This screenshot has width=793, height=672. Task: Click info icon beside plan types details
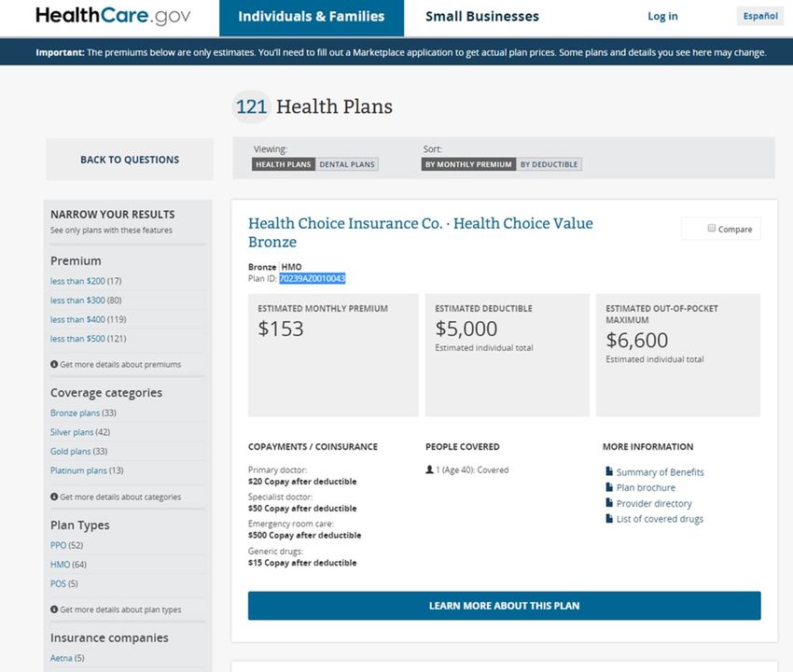click(54, 609)
